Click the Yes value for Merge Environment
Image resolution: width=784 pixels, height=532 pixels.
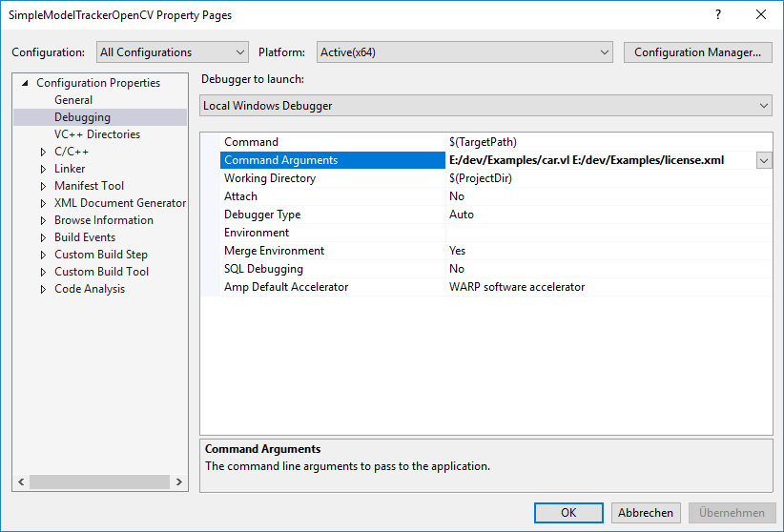pos(457,251)
